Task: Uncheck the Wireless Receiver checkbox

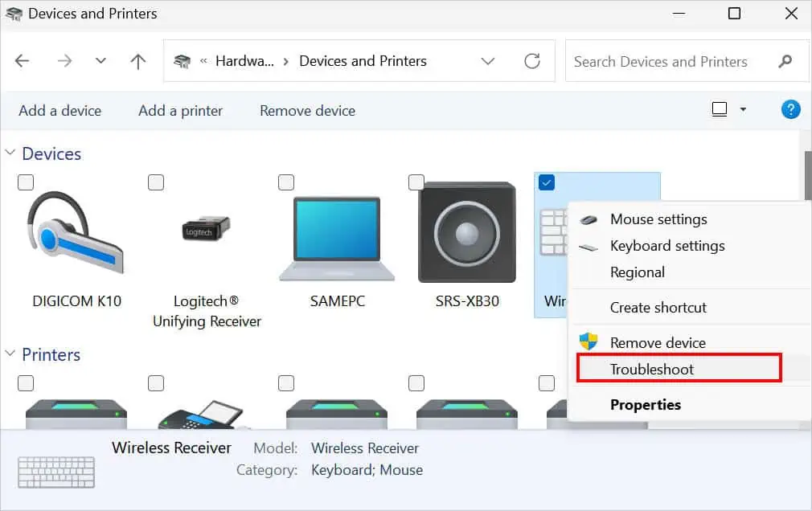Action: point(546,182)
